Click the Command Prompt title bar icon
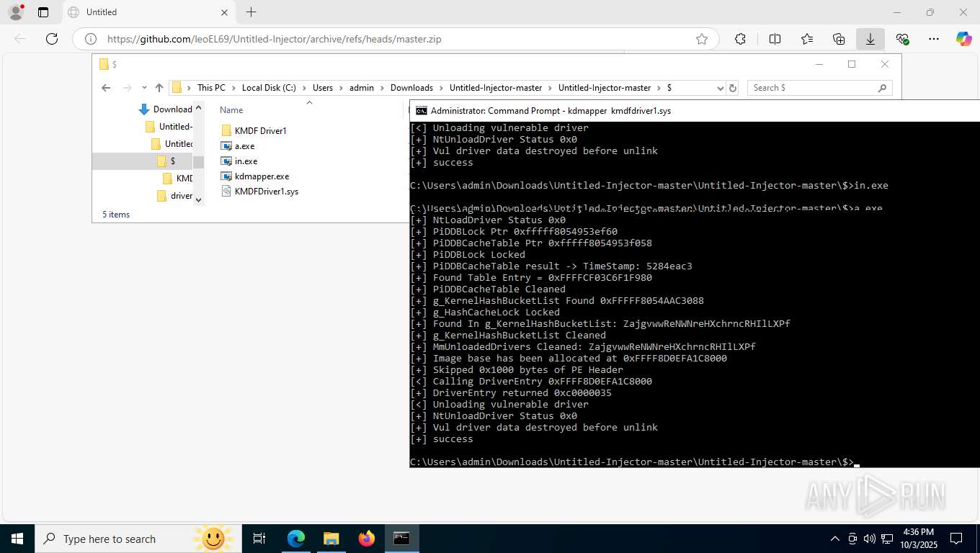The image size is (980, 553). coord(420,111)
